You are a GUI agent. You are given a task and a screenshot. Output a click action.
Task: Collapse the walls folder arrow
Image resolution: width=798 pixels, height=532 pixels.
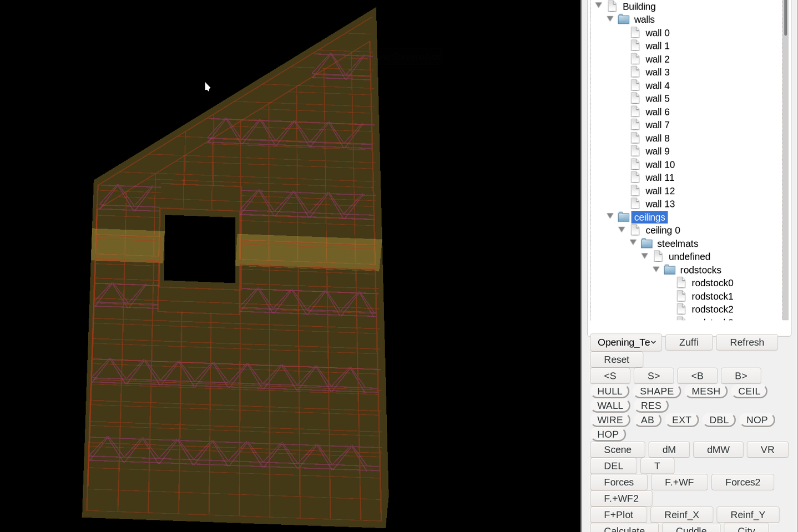click(610, 19)
